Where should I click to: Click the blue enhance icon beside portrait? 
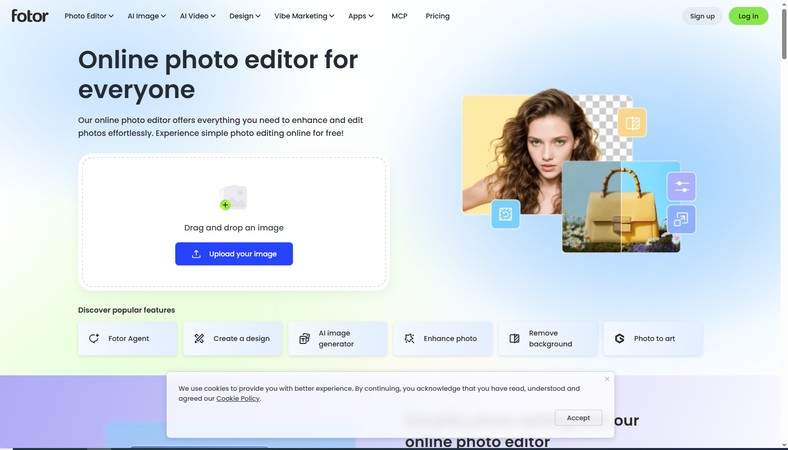(x=506, y=214)
